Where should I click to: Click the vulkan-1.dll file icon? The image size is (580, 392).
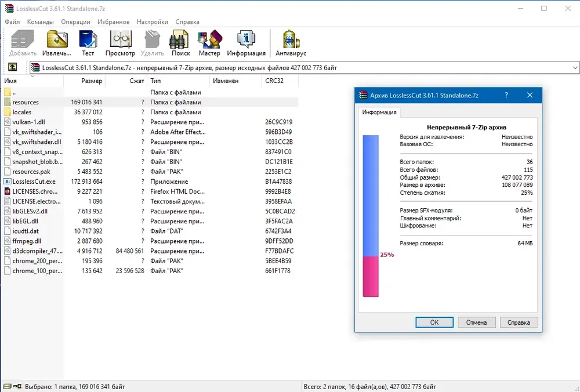click(7, 122)
